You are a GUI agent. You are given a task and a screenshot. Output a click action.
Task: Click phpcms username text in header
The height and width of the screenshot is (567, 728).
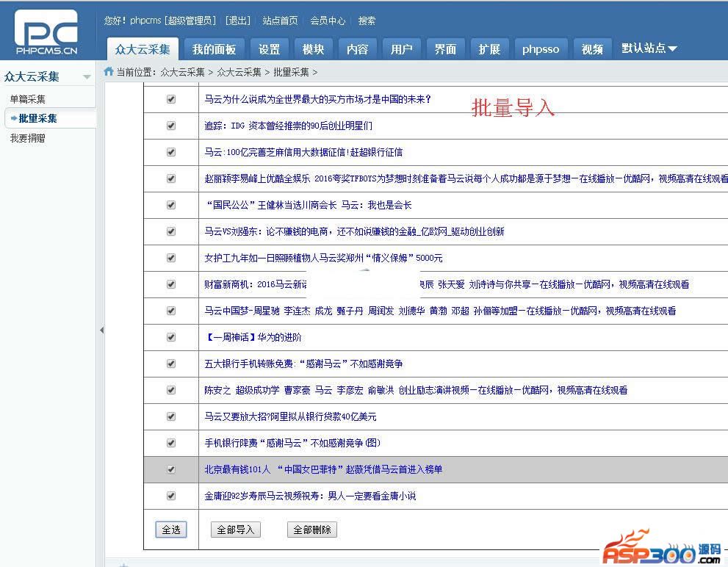click(x=145, y=21)
